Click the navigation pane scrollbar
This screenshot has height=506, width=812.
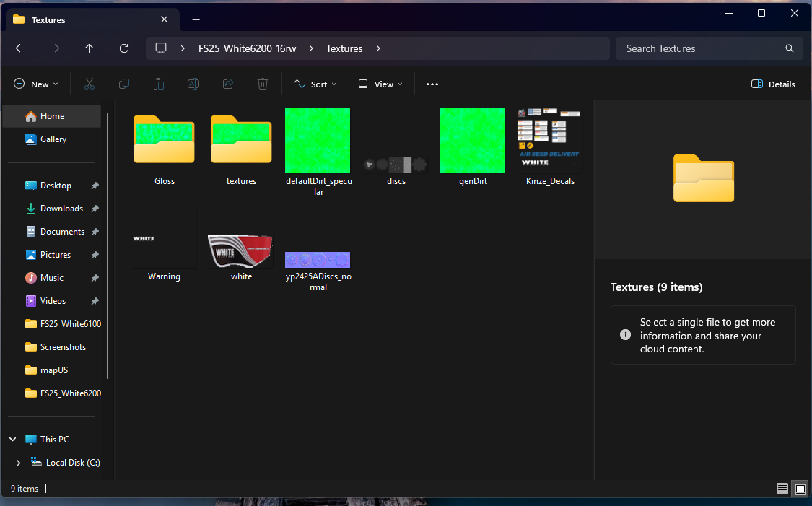coord(108,245)
